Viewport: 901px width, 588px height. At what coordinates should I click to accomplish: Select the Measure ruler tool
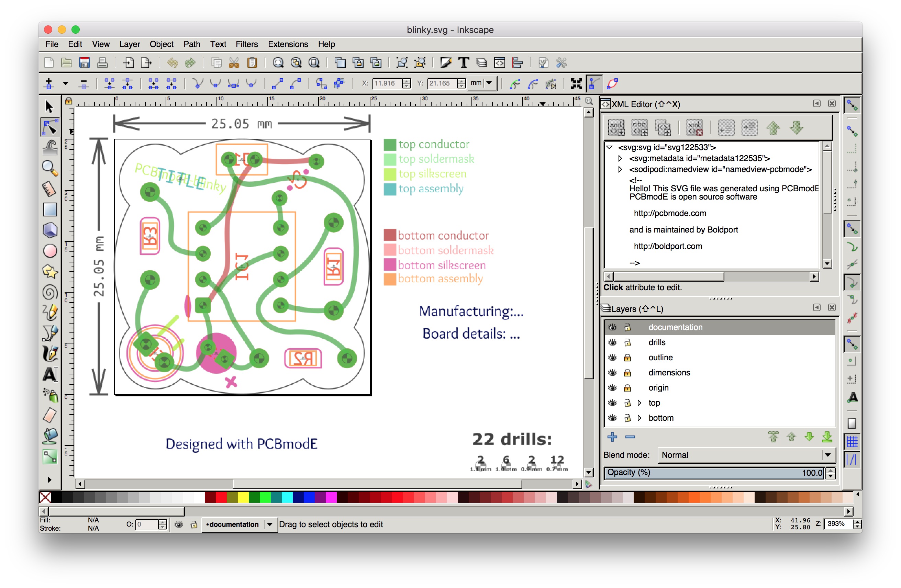tap(49, 189)
